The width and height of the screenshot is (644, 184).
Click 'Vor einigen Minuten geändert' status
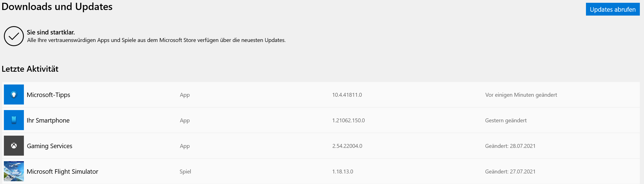(521, 95)
